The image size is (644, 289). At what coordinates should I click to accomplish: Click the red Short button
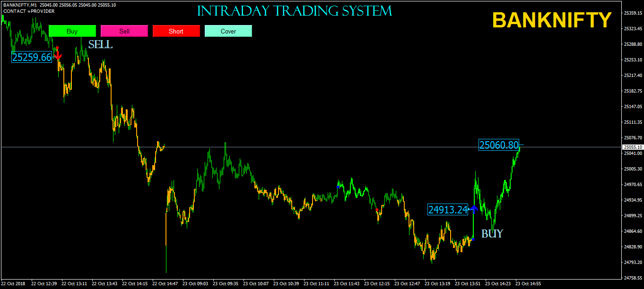tap(176, 31)
